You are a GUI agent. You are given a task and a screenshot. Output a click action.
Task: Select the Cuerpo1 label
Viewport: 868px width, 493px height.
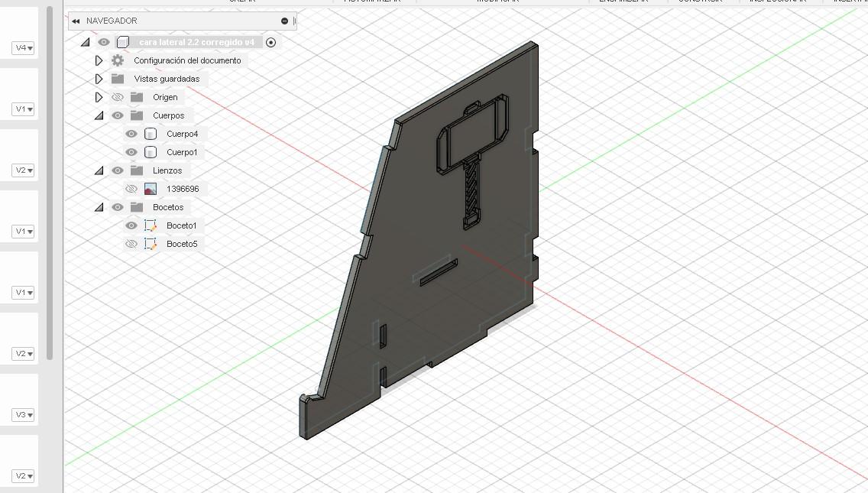(182, 152)
